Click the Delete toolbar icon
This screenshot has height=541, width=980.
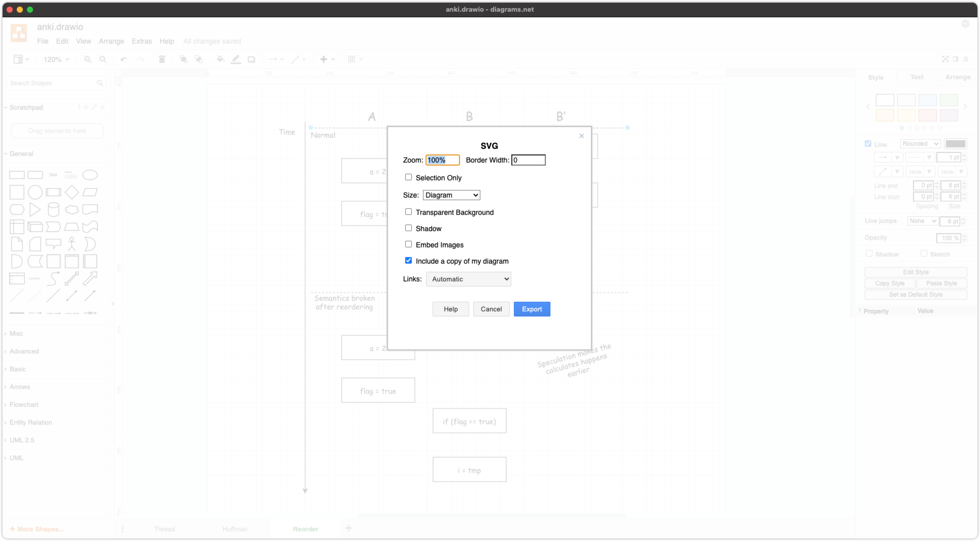coord(162,59)
